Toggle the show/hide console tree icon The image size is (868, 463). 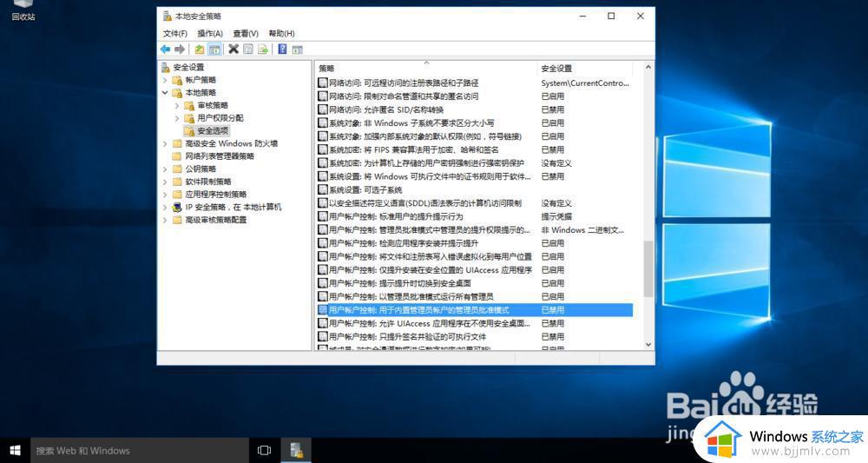point(214,50)
